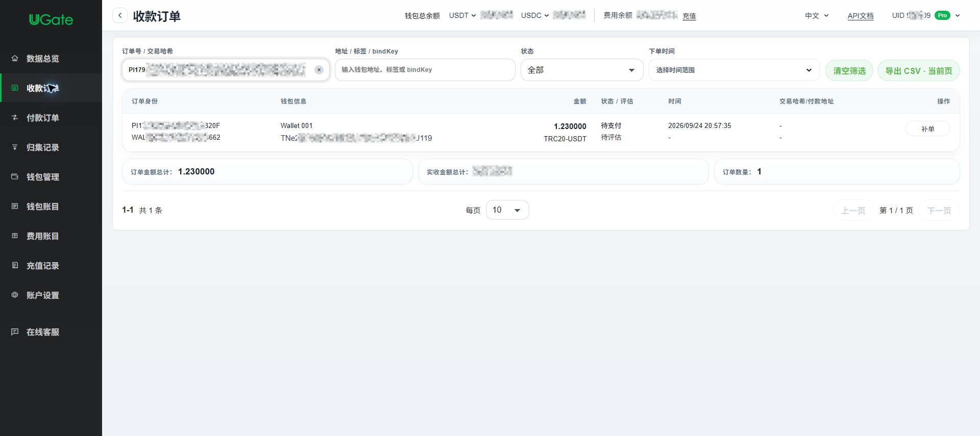Open 充值记录 menu item
Viewport: 980px width, 436px height.
click(51, 265)
